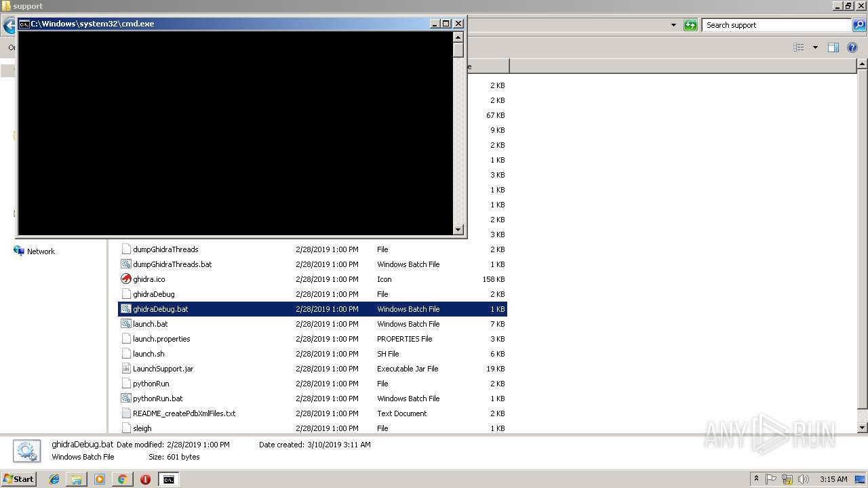Screen dimensions: 868x488
Task: Show hidden system tray icons
Action: [756, 479]
